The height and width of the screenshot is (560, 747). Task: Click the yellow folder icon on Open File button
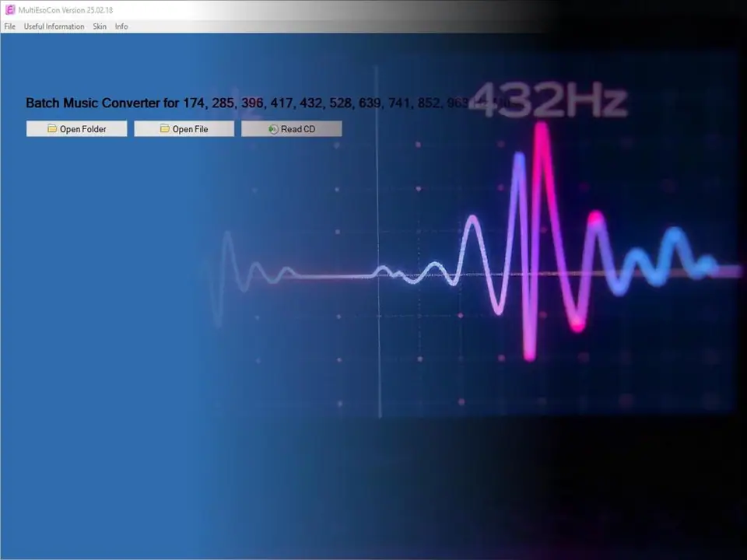pos(164,128)
